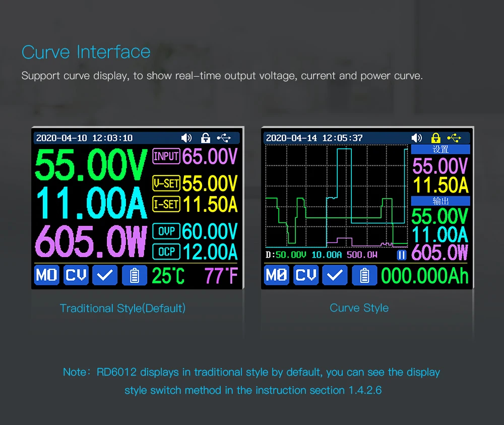Click the battery icon on curve display
Screen dimensions: 504x425
[364, 275]
